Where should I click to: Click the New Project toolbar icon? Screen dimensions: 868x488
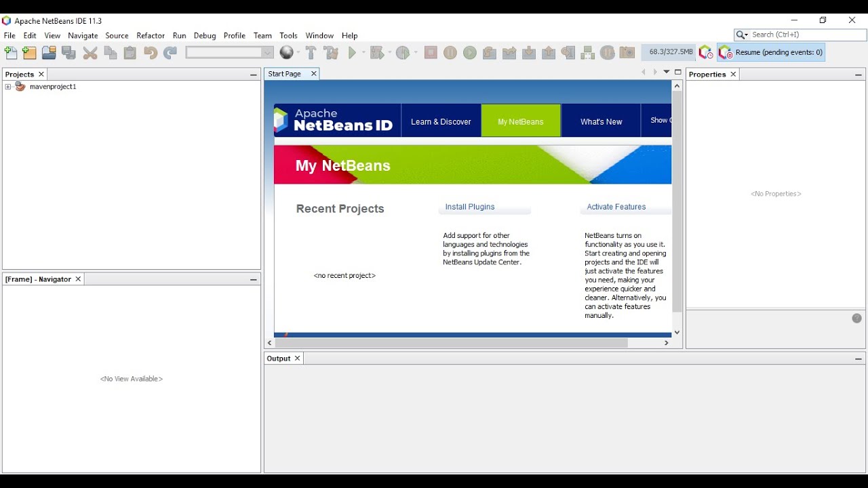pos(29,53)
